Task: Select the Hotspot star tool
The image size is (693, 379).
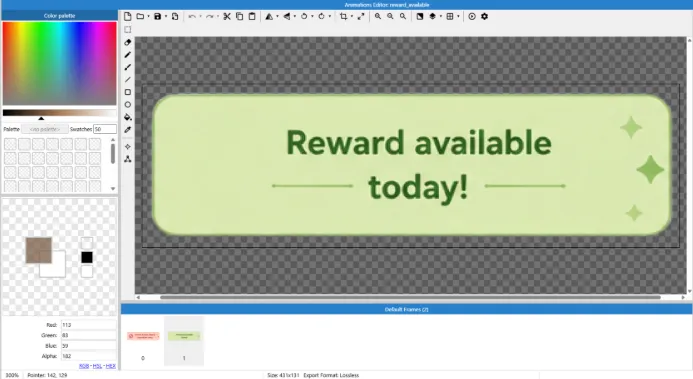Action: click(x=128, y=146)
